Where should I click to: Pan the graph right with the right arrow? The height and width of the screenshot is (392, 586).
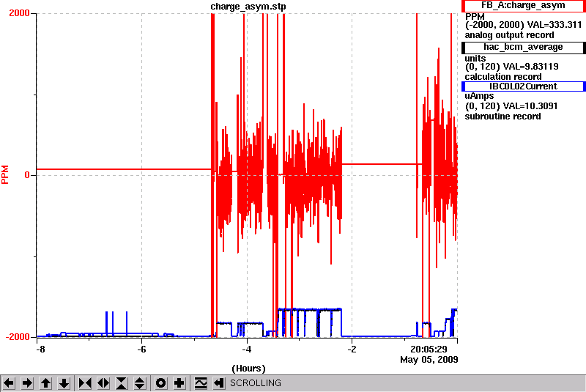(27, 383)
